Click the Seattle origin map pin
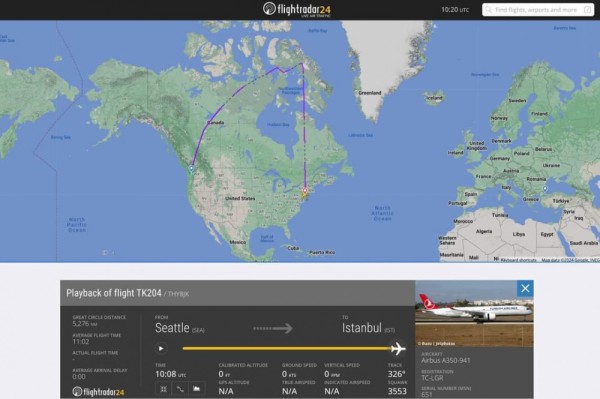 point(191,169)
